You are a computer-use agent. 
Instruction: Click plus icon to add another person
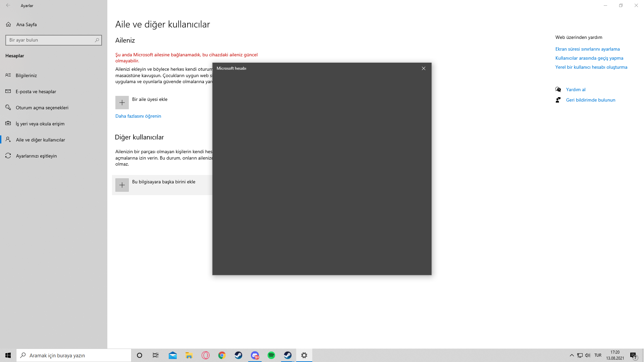click(122, 185)
